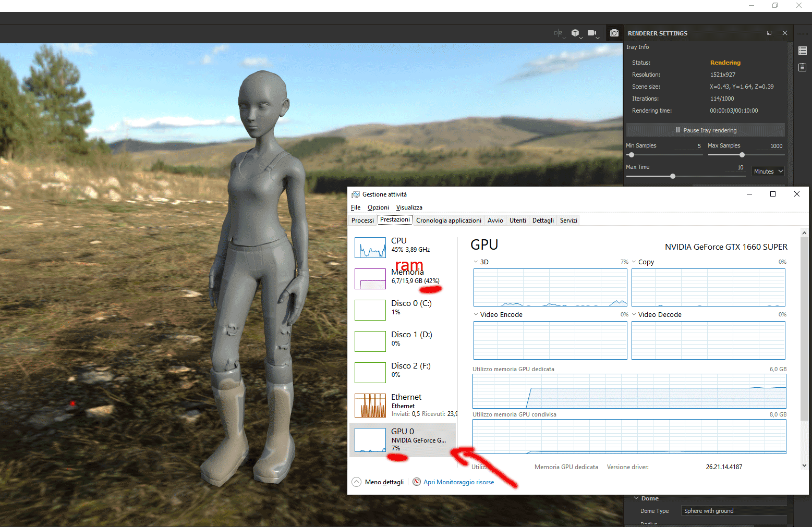812x527 pixels.
Task: Select the Ethernet performance item
Action: pyautogui.click(x=403, y=405)
